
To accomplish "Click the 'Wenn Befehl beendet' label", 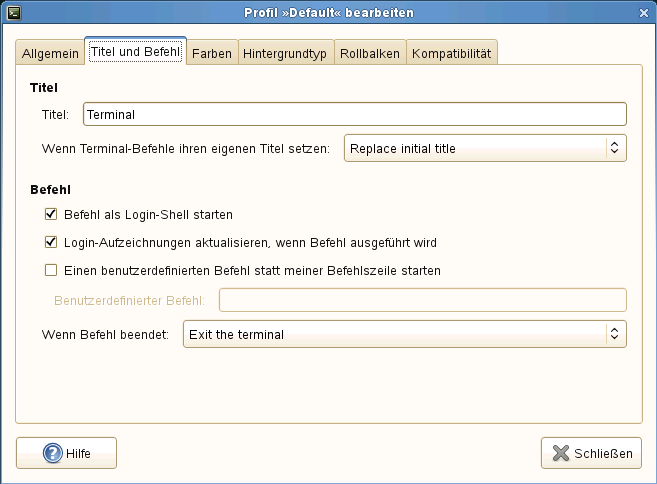I will coord(106,334).
